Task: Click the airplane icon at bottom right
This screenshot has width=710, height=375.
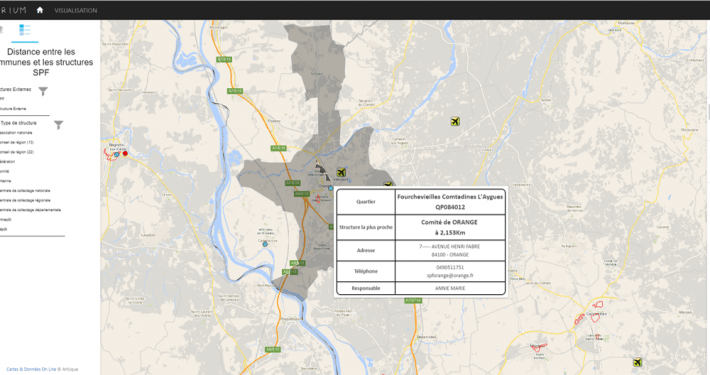Action: tap(637, 362)
